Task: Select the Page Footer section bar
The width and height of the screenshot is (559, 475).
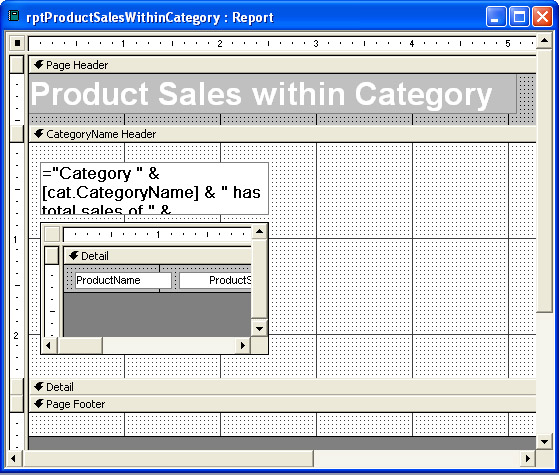Action: [282, 404]
